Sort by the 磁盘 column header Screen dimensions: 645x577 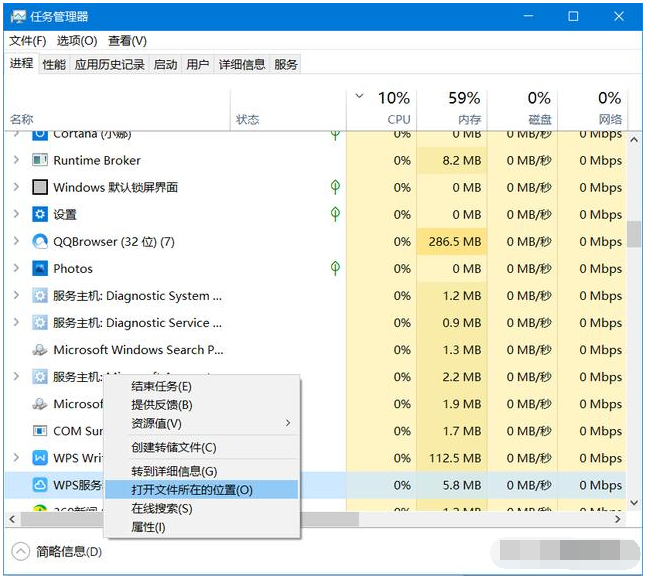[x=522, y=109]
